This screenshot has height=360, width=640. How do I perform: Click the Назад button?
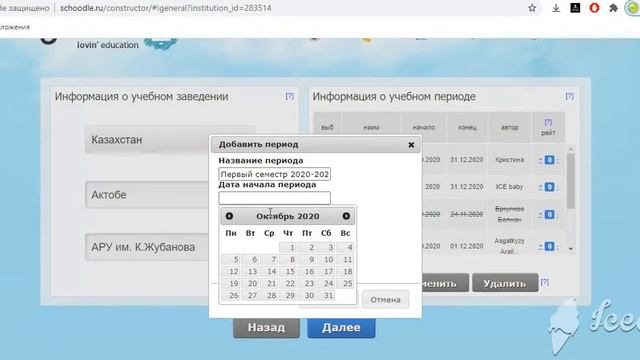(x=266, y=327)
